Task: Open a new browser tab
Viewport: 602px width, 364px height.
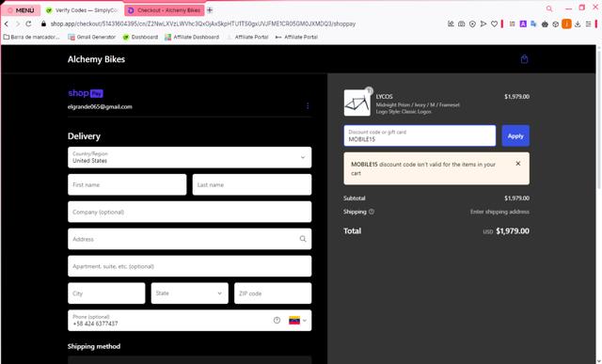Action: 210,10
